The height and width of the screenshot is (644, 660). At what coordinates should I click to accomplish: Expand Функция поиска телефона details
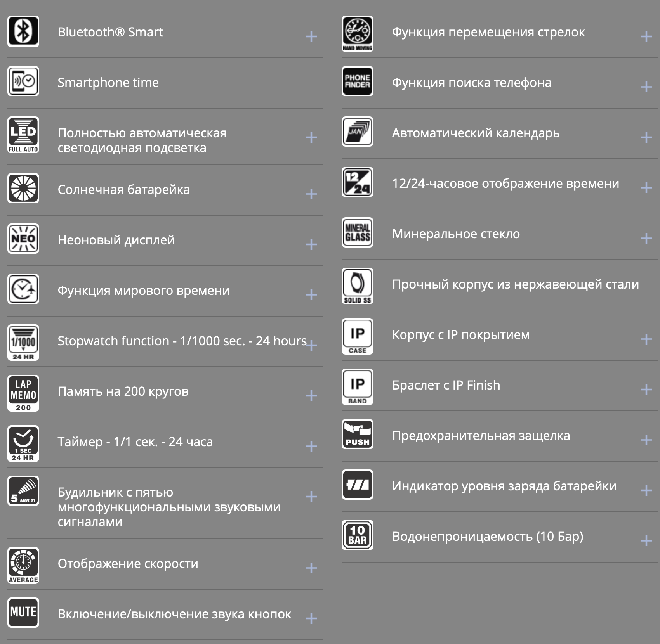646,87
